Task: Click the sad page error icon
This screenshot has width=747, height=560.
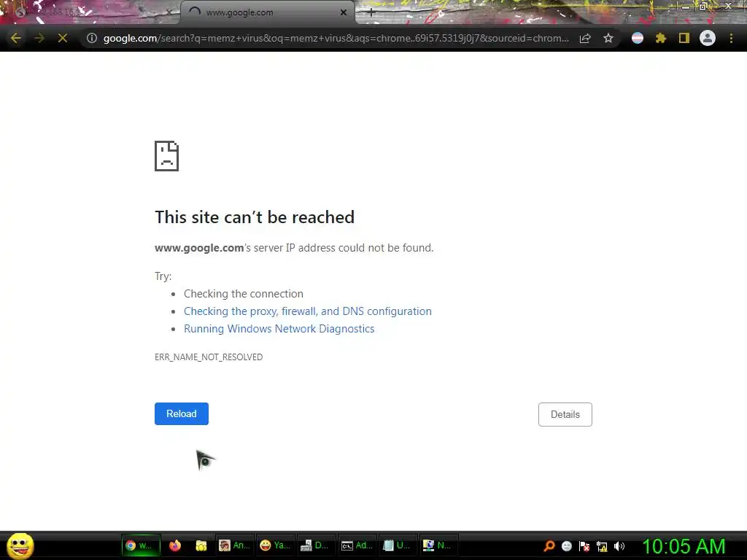Action: [x=167, y=156]
